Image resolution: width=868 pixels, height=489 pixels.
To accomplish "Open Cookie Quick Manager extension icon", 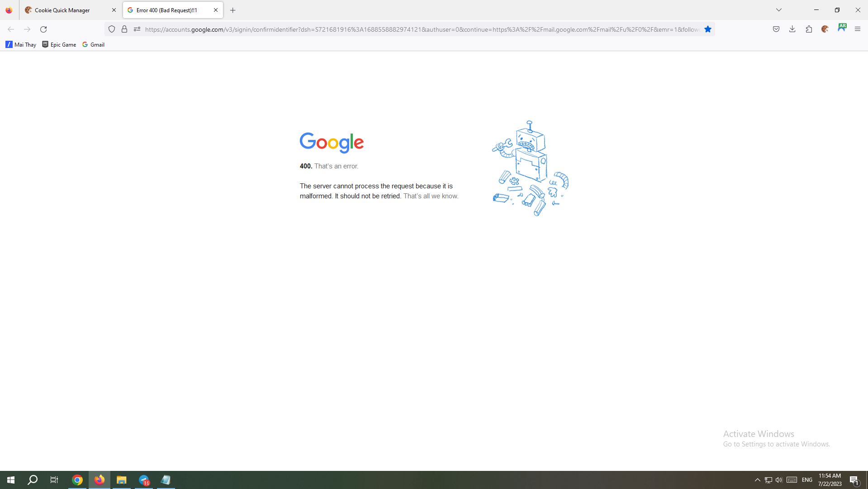I will click(825, 29).
